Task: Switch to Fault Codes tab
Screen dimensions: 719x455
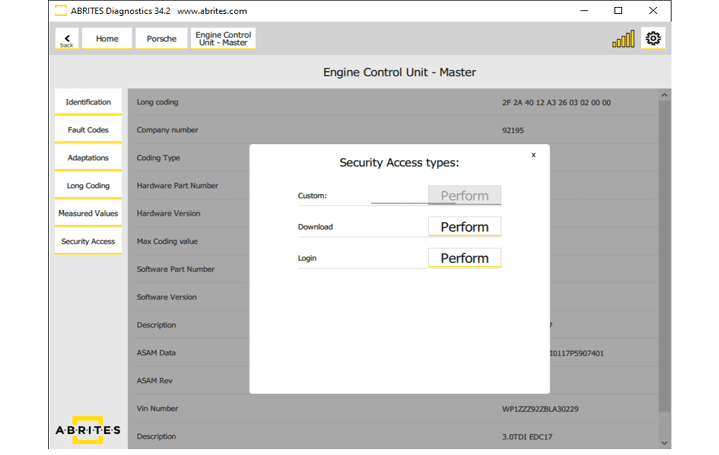Action: (88, 130)
